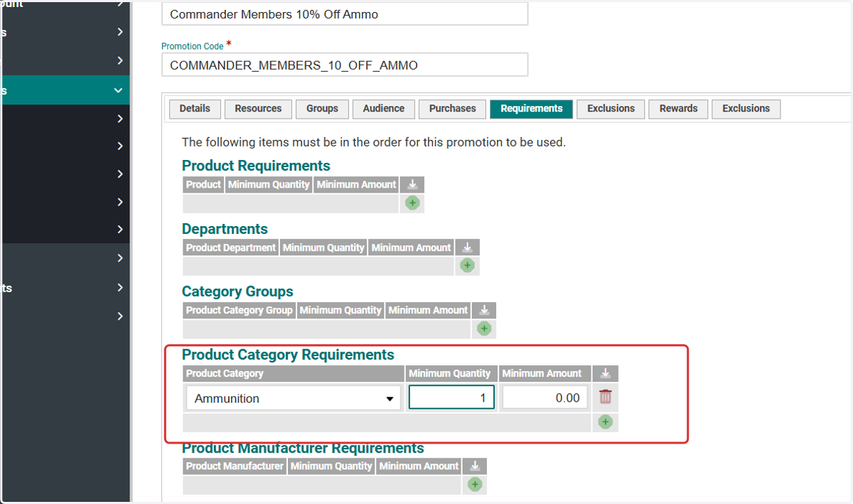Add a row to Departments table
This screenshot has width=853, height=504.
click(x=467, y=266)
